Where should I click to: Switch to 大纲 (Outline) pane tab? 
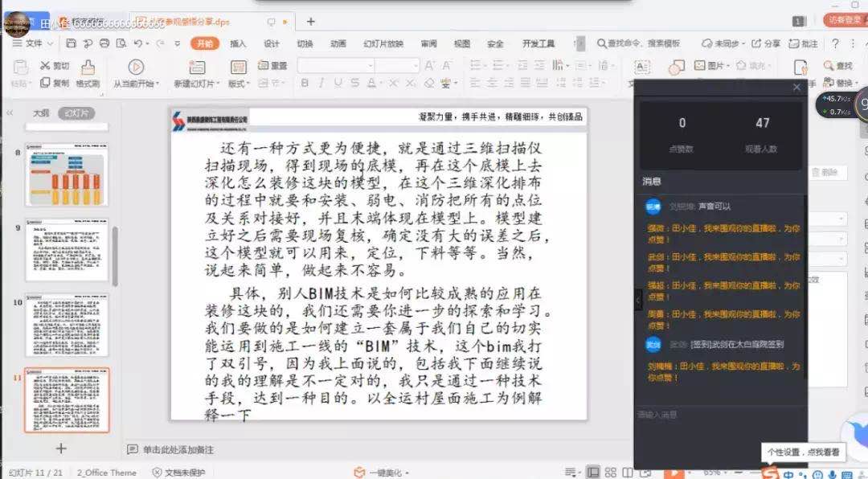[x=40, y=113]
